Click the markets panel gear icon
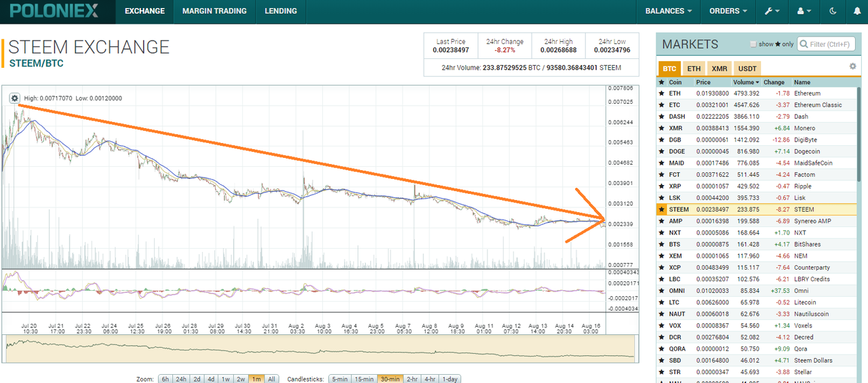Viewport: 868px width, 383px height. click(853, 66)
